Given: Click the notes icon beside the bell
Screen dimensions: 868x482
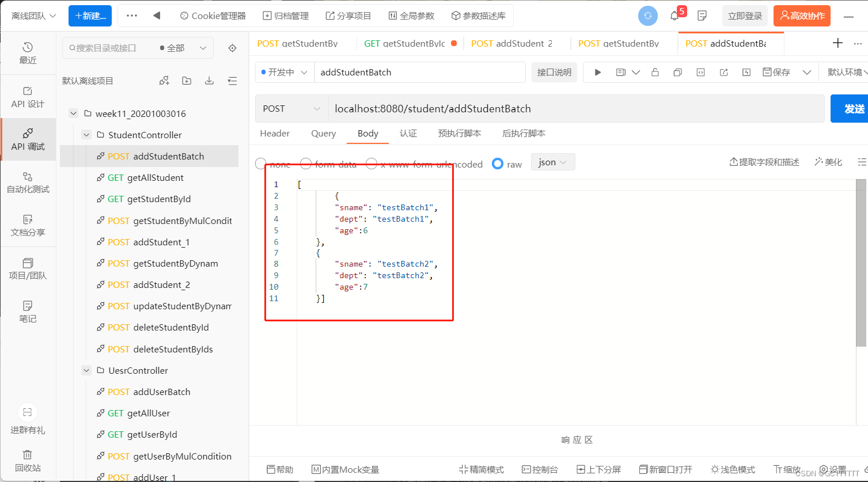Looking at the screenshot, I should 702,16.
